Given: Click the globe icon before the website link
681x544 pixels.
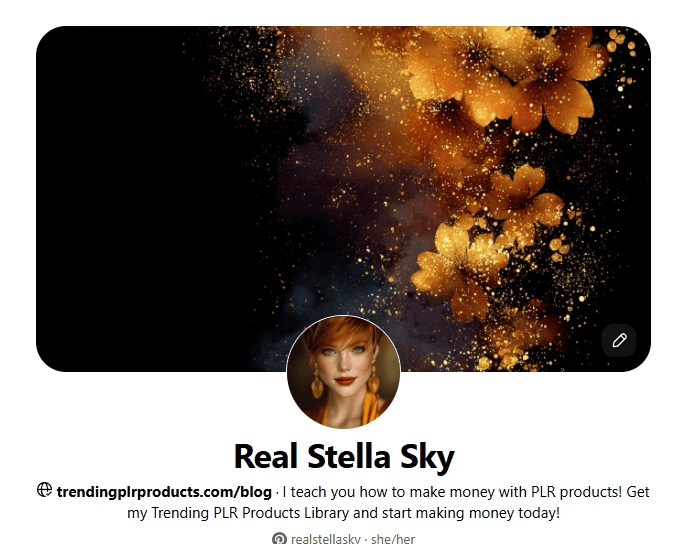Looking at the screenshot, I should pos(44,490).
